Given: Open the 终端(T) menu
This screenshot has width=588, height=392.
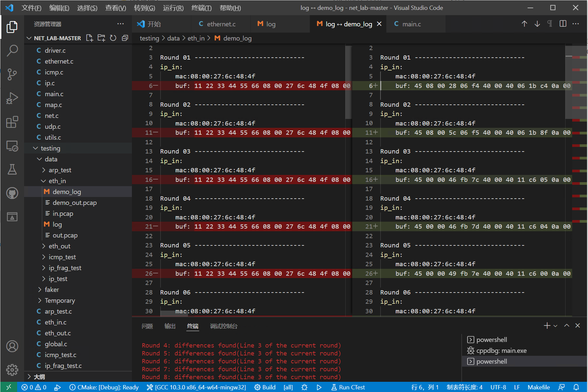Looking at the screenshot, I should 201,8.
